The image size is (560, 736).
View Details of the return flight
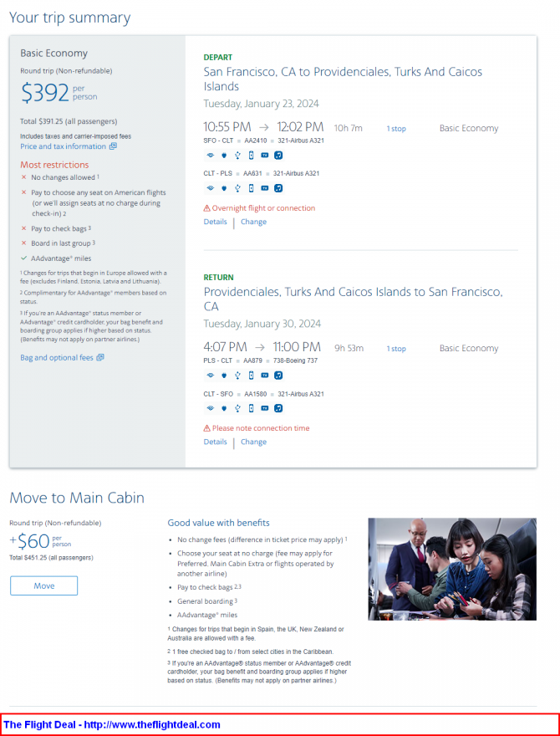[216, 442]
